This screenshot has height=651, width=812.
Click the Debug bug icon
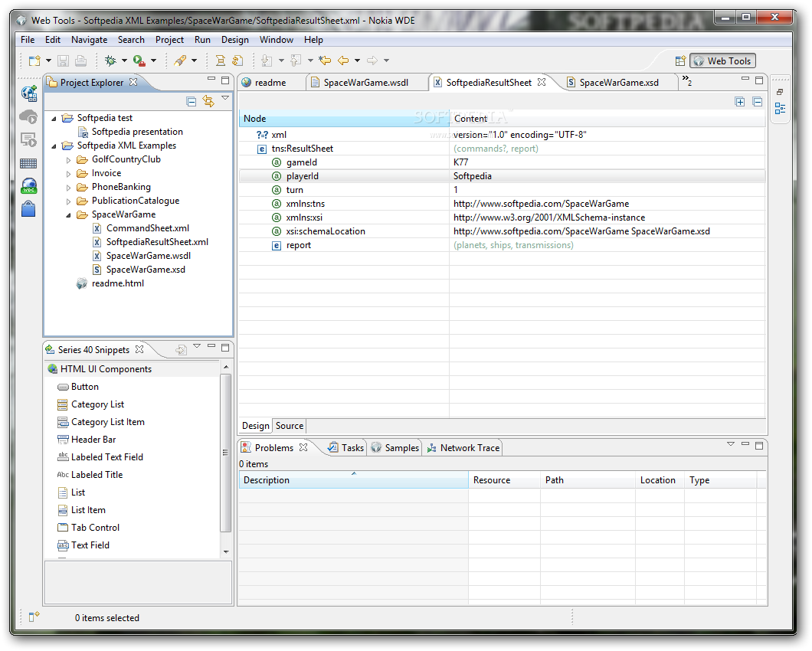coord(110,61)
